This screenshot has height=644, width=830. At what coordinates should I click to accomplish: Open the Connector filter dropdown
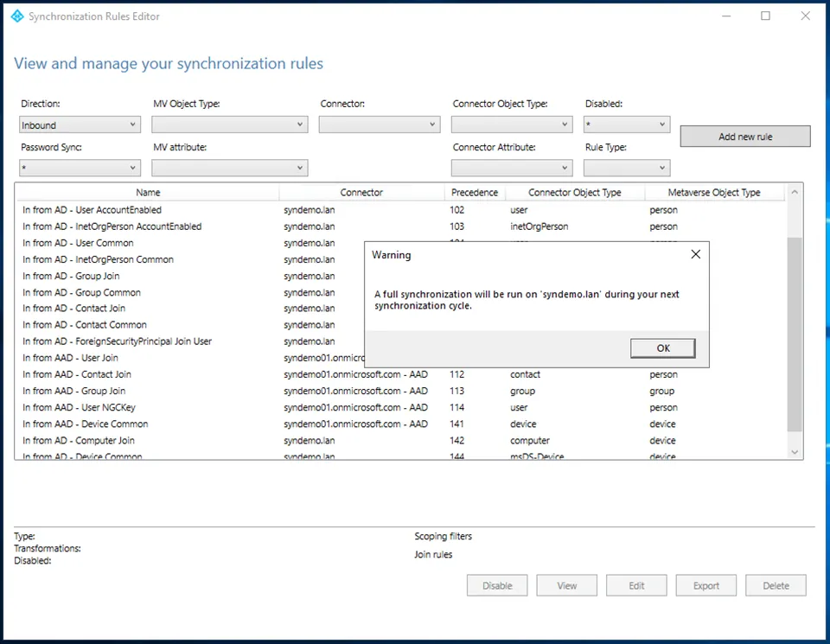[380, 125]
